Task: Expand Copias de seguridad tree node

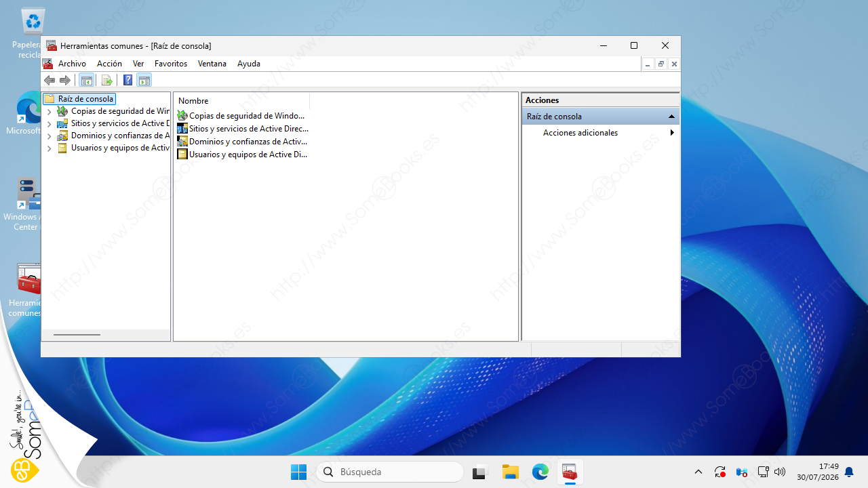Action: click(x=49, y=112)
